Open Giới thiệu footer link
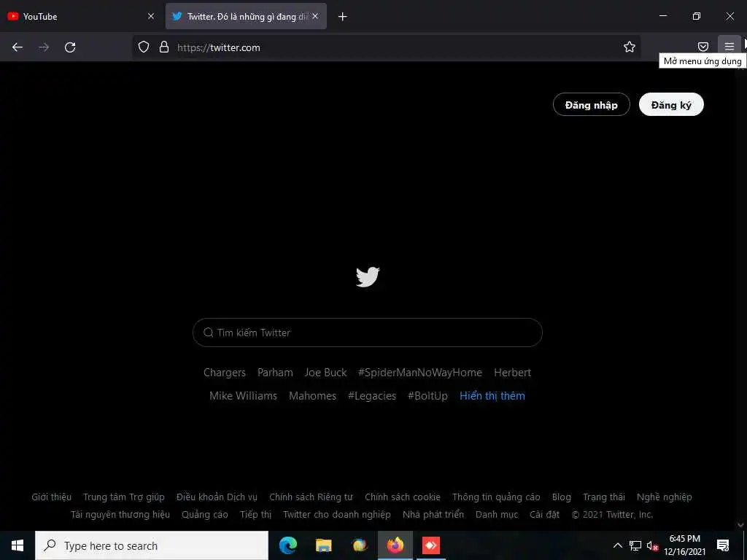 point(52,497)
